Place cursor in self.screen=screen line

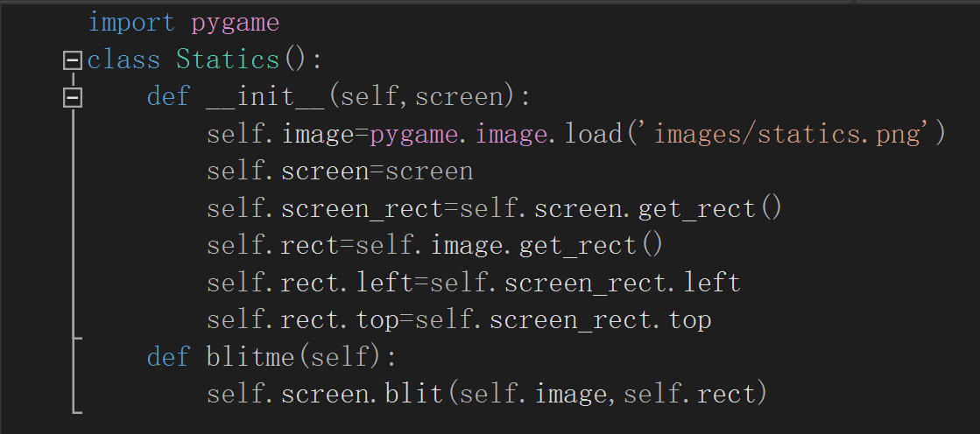[x=340, y=171]
